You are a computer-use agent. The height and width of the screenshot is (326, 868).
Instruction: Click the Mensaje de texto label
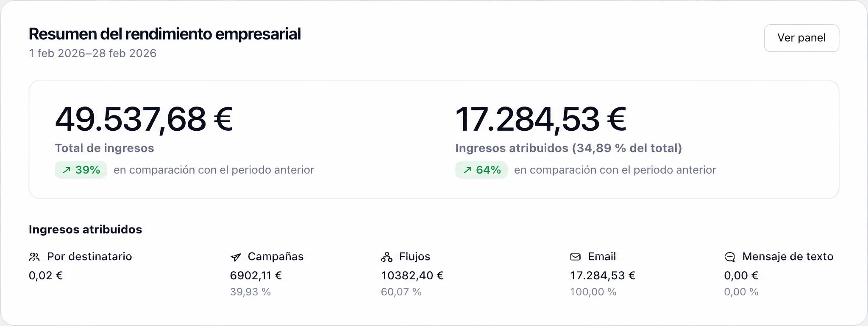788,257
